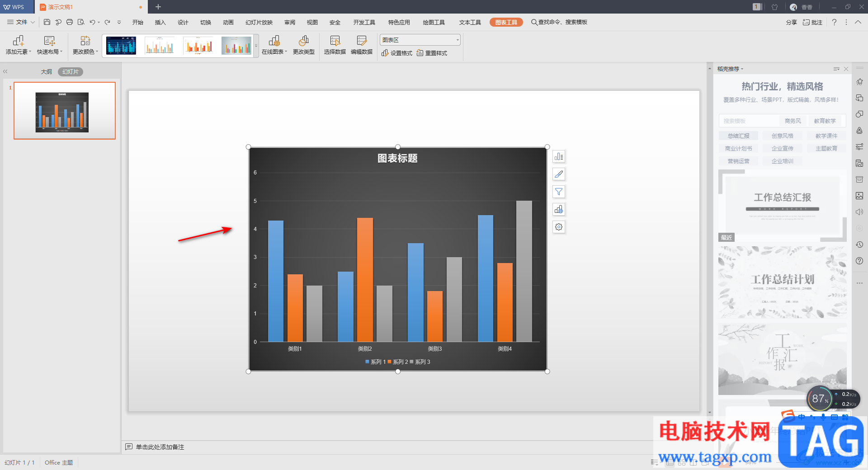Open Add Chart Element (添加元素)
Viewport: 868px width, 470px height.
(x=18, y=45)
